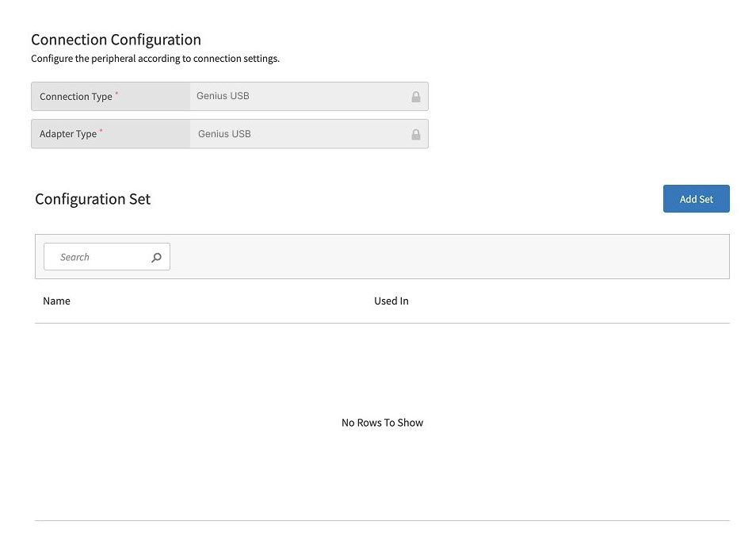
Task: Click the Genius USB value in Adapter Type
Action: coord(223,133)
